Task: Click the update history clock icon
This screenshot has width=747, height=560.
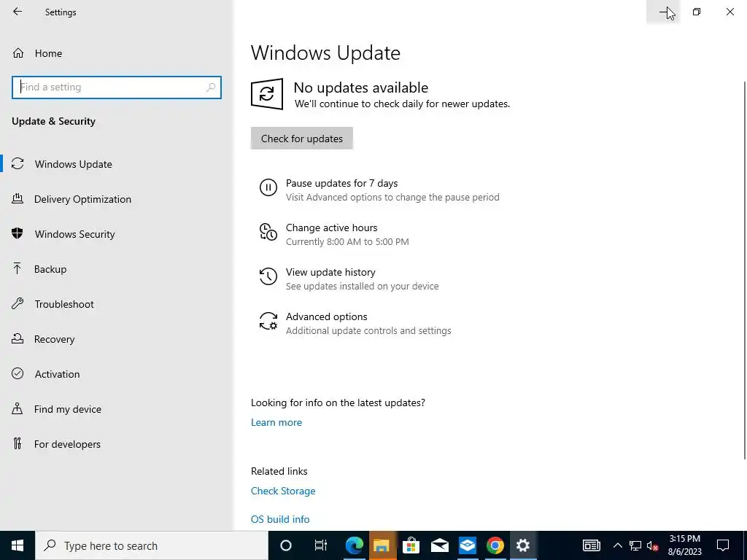Action: [268, 276]
